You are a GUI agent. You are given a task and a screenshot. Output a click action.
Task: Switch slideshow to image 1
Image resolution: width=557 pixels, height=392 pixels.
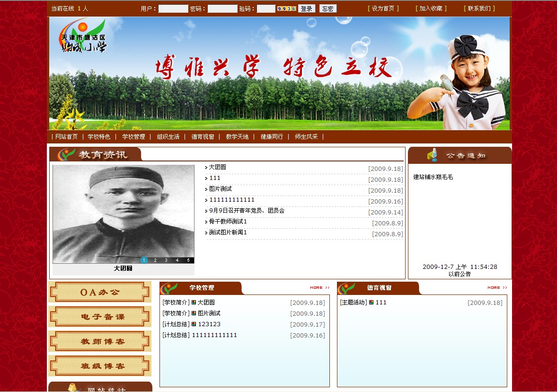(144, 260)
